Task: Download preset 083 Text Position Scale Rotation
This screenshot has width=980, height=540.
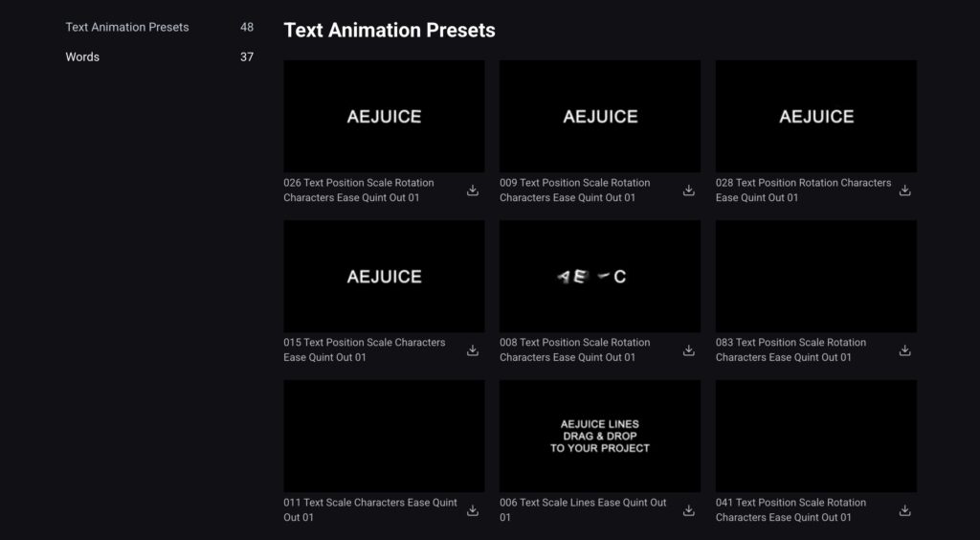Action: click(x=905, y=350)
